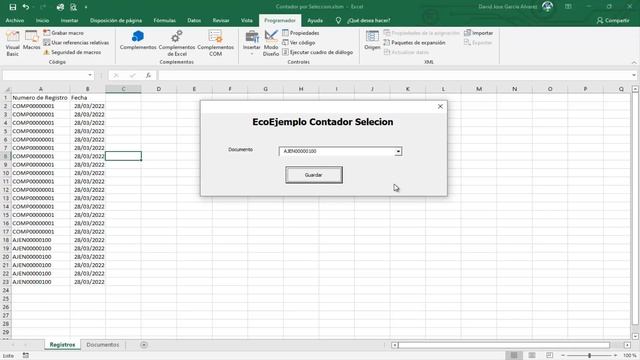Click the COMP00000001 cell in row 2
The width and height of the screenshot is (640, 360).
click(x=40, y=106)
